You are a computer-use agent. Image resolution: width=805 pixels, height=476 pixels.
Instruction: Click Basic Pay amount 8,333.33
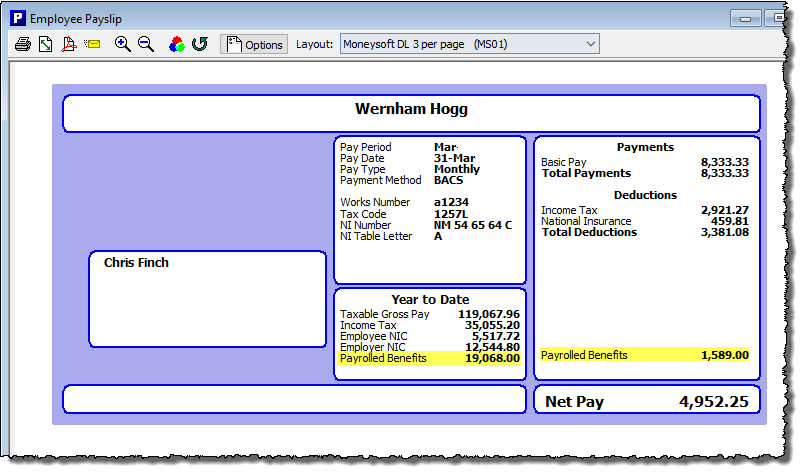pyautogui.click(x=725, y=162)
